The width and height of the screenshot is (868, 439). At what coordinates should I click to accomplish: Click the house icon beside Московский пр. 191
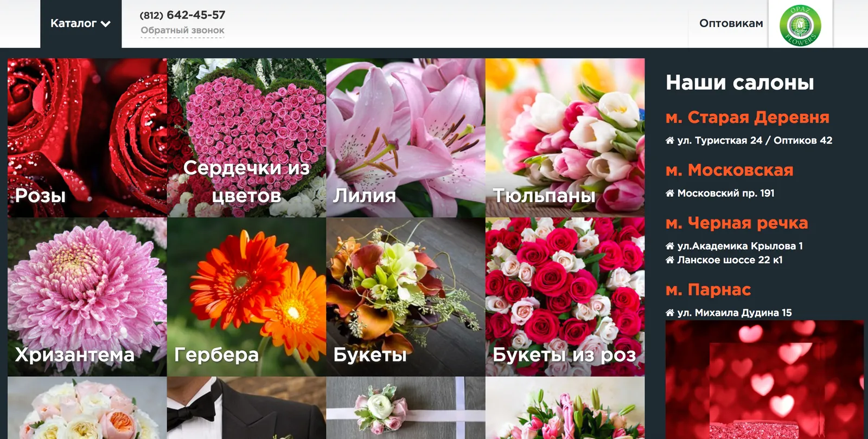pyautogui.click(x=670, y=193)
